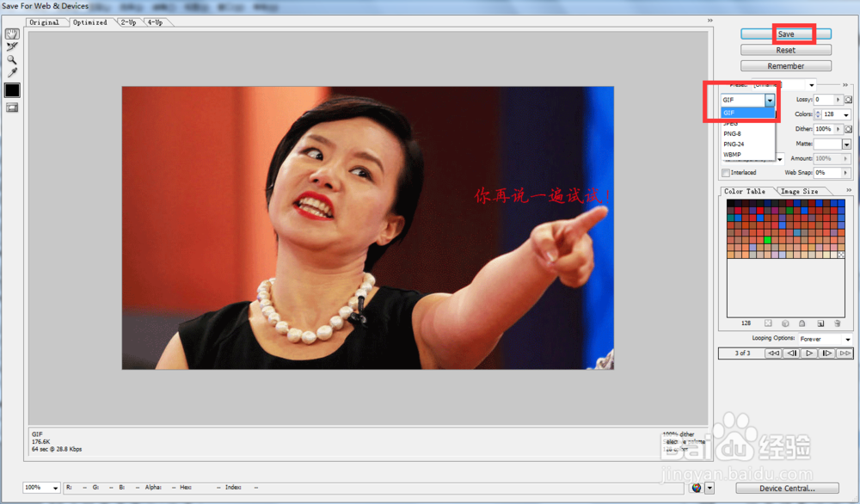Open the Matte color dropdown
Image resolution: width=860 pixels, height=504 pixels.
846,144
